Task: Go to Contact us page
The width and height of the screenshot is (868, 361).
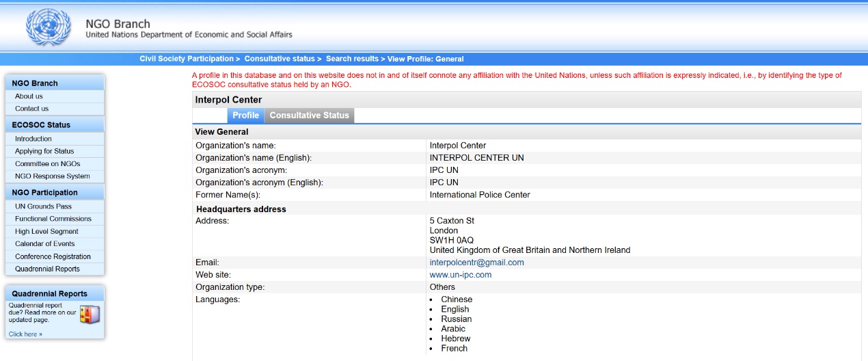Action: pos(31,109)
